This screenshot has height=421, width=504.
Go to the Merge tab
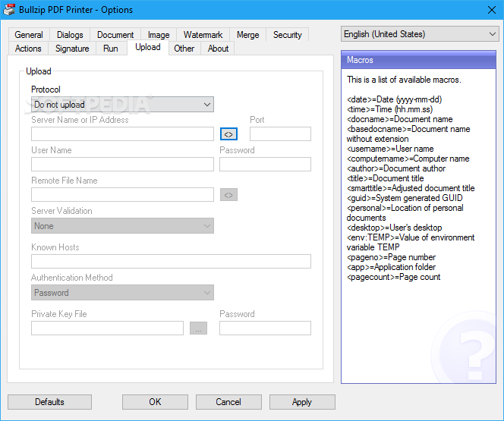[247, 35]
